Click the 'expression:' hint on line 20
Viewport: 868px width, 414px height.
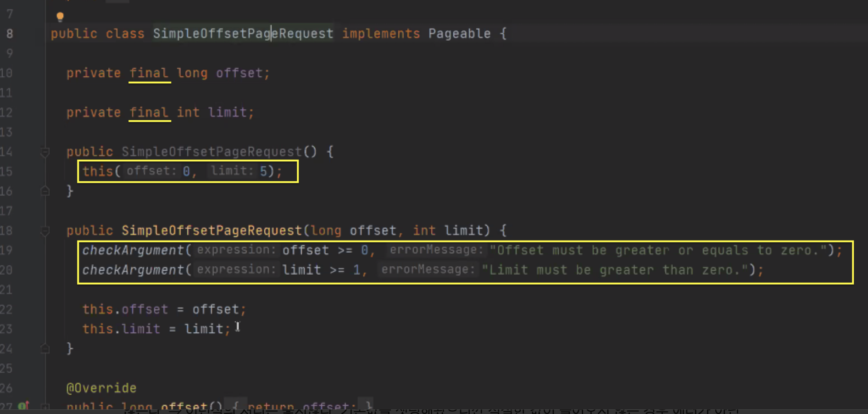[236, 269]
